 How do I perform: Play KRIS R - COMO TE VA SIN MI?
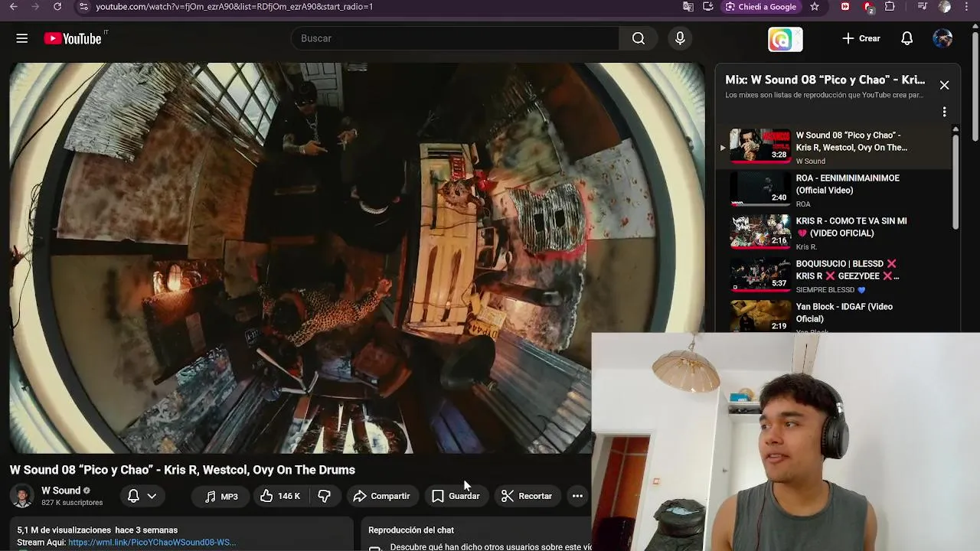point(835,233)
